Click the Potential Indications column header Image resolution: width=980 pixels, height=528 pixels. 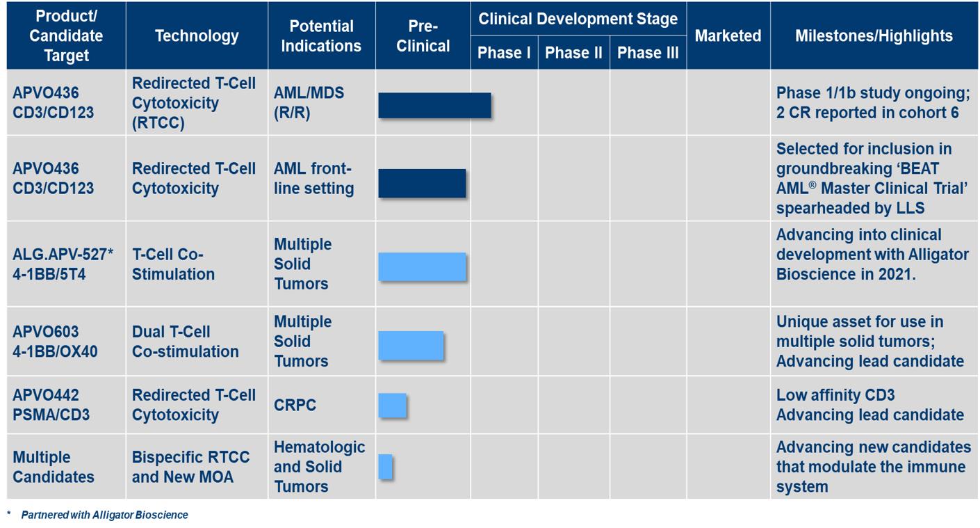coord(322,35)
